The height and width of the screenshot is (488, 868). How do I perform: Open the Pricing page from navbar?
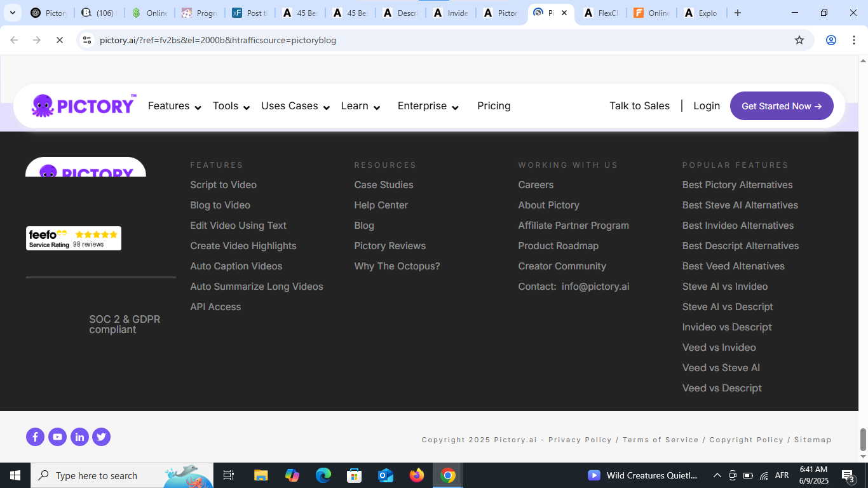pyautogui.click(x=494, y=106)
